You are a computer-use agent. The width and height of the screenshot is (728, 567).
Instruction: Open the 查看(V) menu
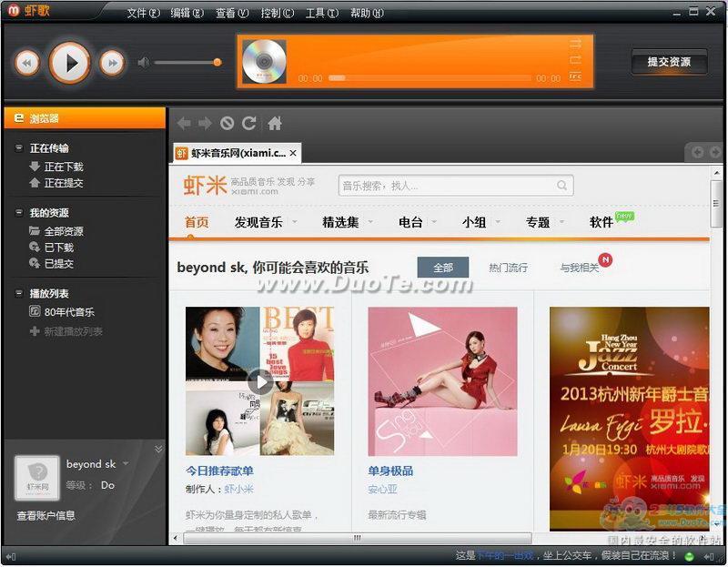(x=232, y=13)
